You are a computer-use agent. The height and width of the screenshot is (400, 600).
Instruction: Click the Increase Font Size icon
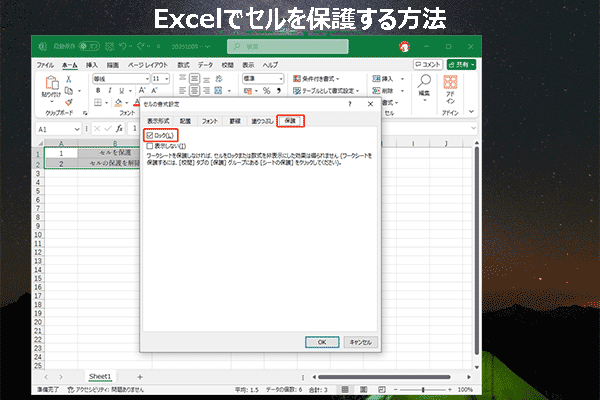pos(142,90)
